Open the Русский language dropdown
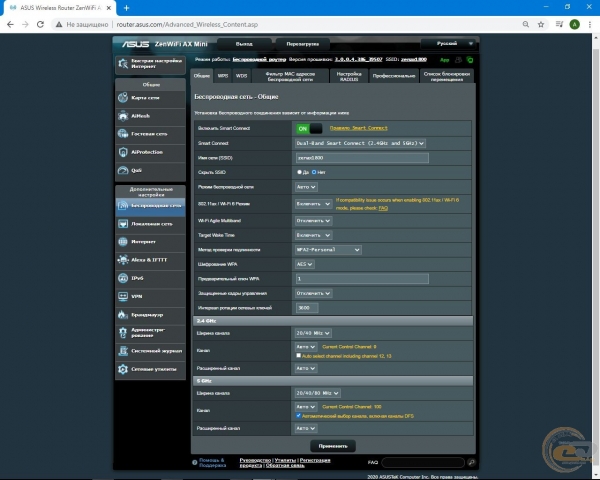The width and height of the screenshot is (600, 480). [x=448, y=44]
